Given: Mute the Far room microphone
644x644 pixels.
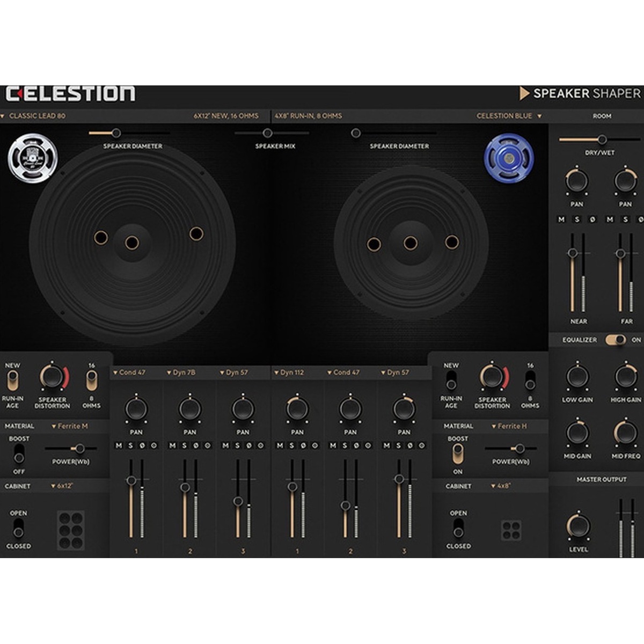Looking at the screenshot, I should coord(610,219).
